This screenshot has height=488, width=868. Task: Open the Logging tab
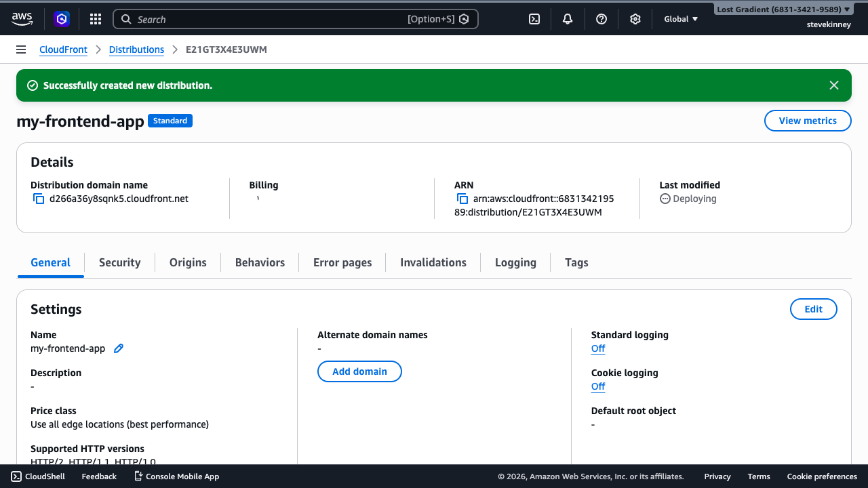[515, 262]
